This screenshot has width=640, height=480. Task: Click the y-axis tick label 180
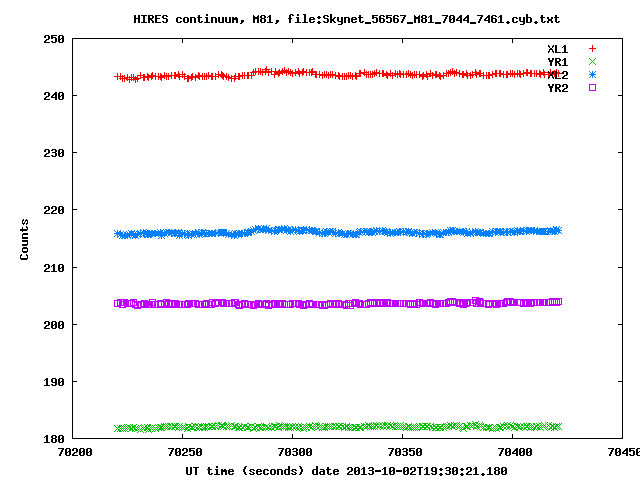(x=54, y=439)
